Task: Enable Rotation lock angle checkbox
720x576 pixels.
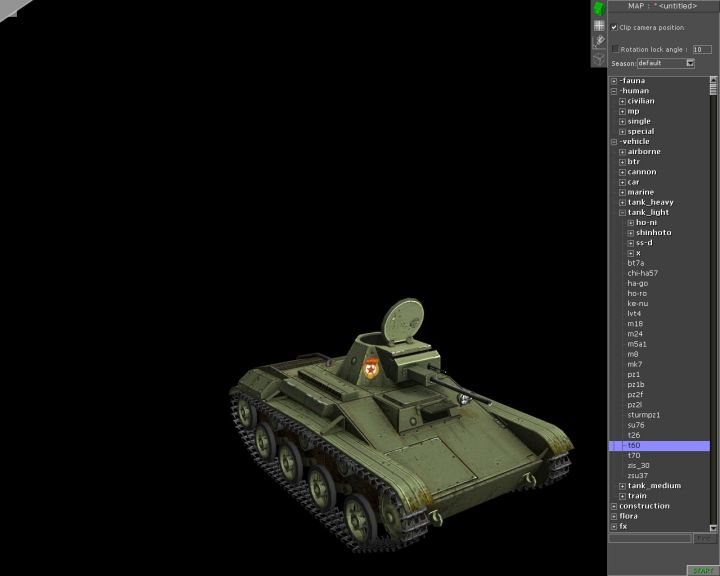Action: pos(615,48)
